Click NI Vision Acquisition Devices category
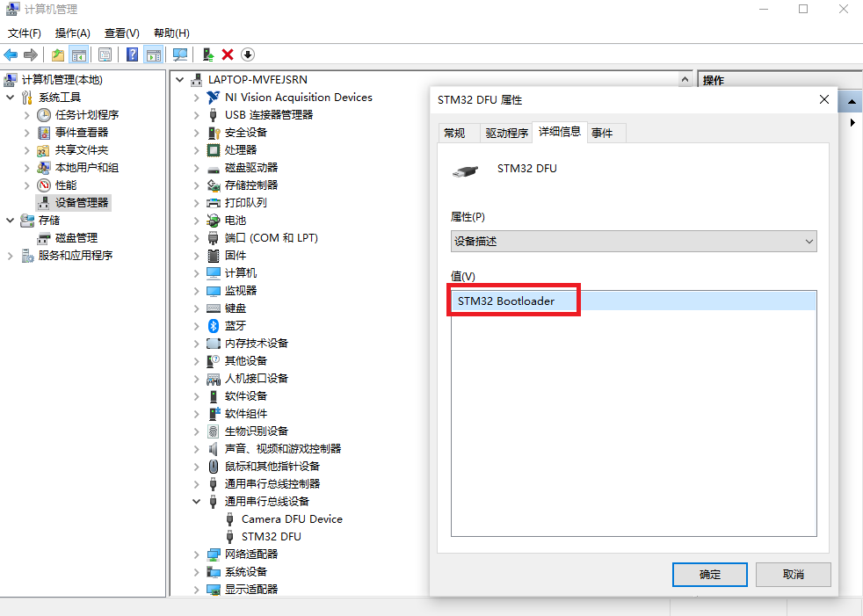 point(298,97)
